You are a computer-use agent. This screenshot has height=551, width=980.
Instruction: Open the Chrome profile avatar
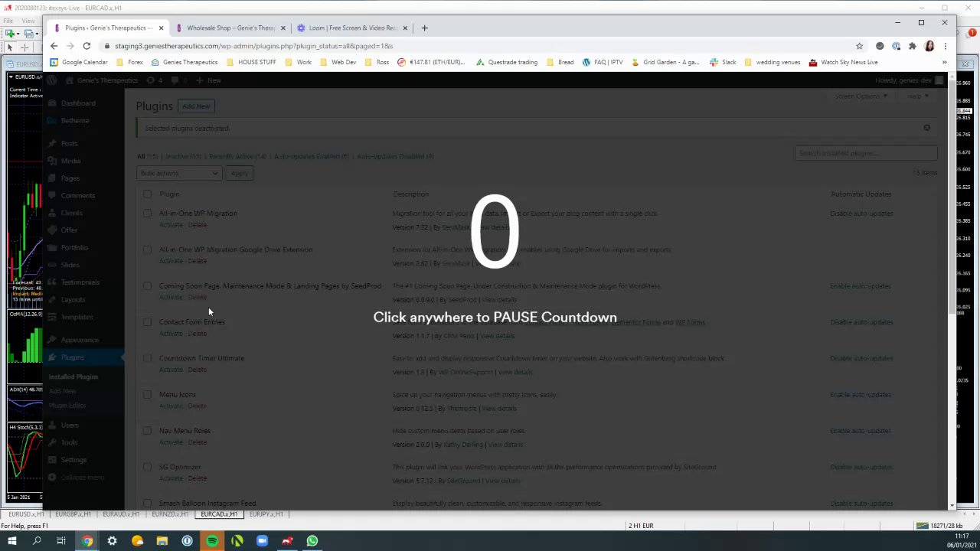[929, 46]
